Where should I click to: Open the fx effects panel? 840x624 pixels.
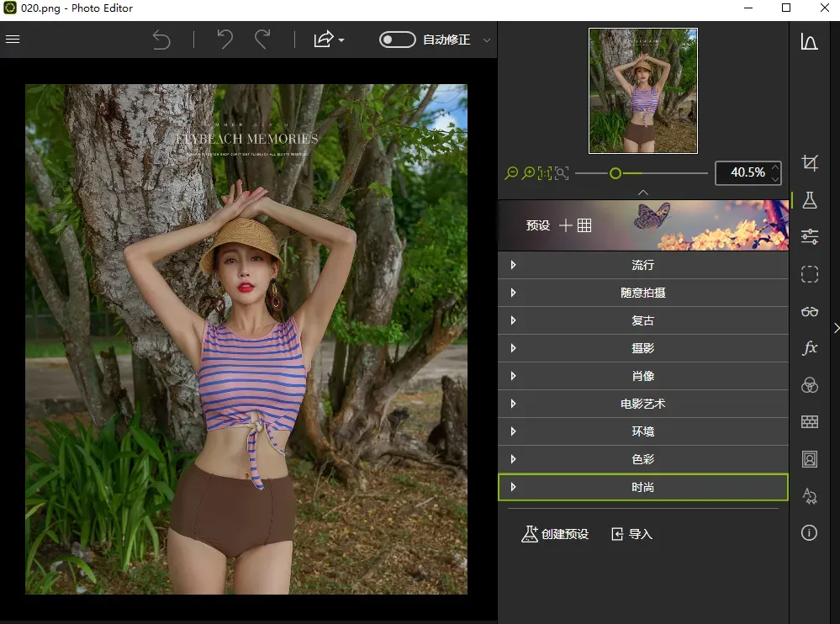pyautogui.click(x=810, y=347)
